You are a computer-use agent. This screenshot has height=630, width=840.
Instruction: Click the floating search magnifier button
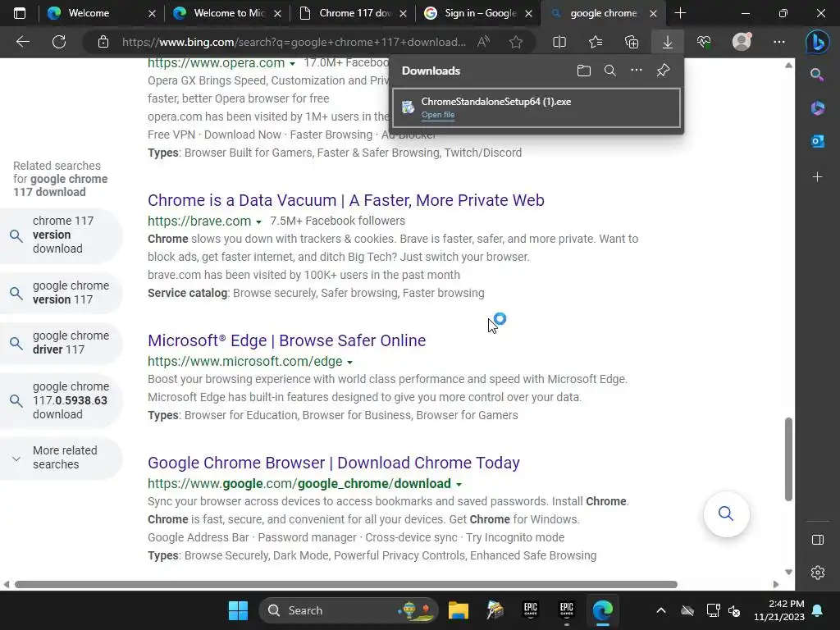(x=726, y=514)
